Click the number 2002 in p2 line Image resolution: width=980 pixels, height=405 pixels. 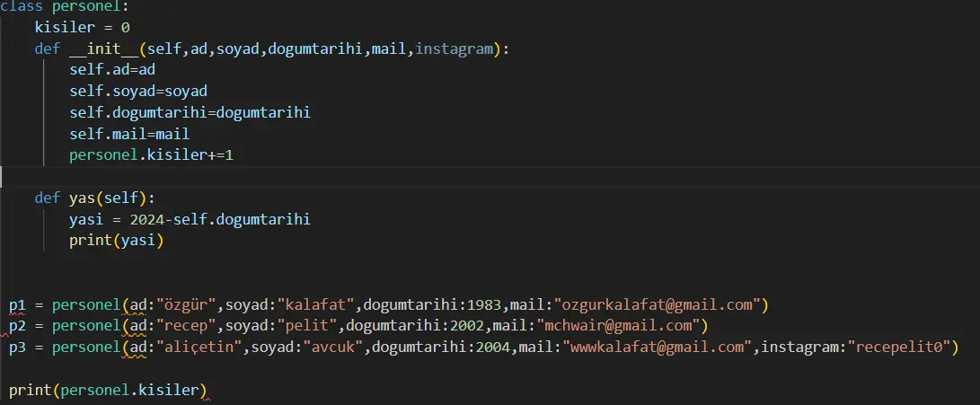467,326
